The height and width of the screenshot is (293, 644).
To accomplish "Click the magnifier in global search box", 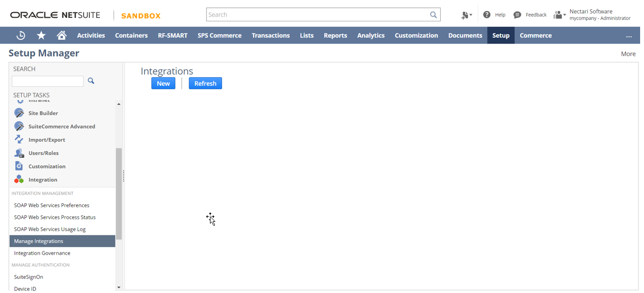I will click(x=433, y=15).
